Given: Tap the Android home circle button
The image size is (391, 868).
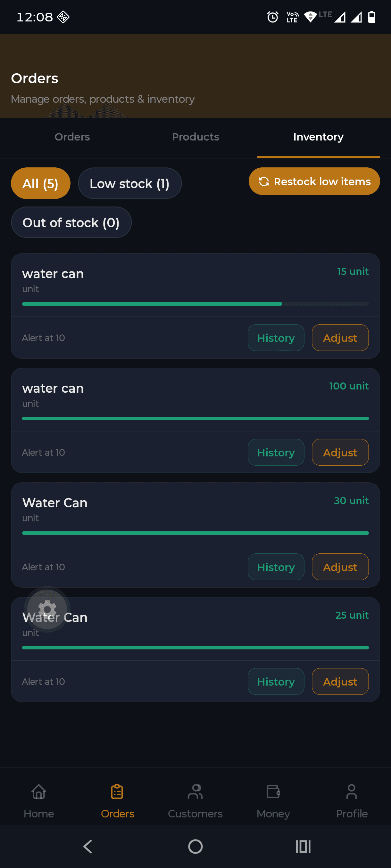Looking at the screenshot, I should coord(195,847).
